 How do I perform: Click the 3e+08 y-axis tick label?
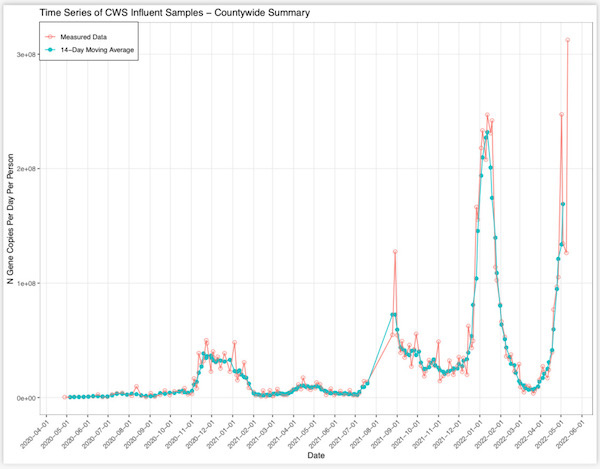point(37,54)
